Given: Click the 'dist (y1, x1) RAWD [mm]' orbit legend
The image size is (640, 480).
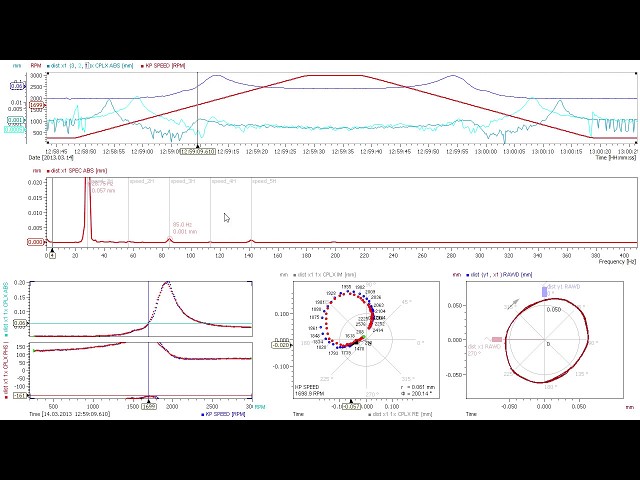Looking at the screenshot, I should pos(499,275).
